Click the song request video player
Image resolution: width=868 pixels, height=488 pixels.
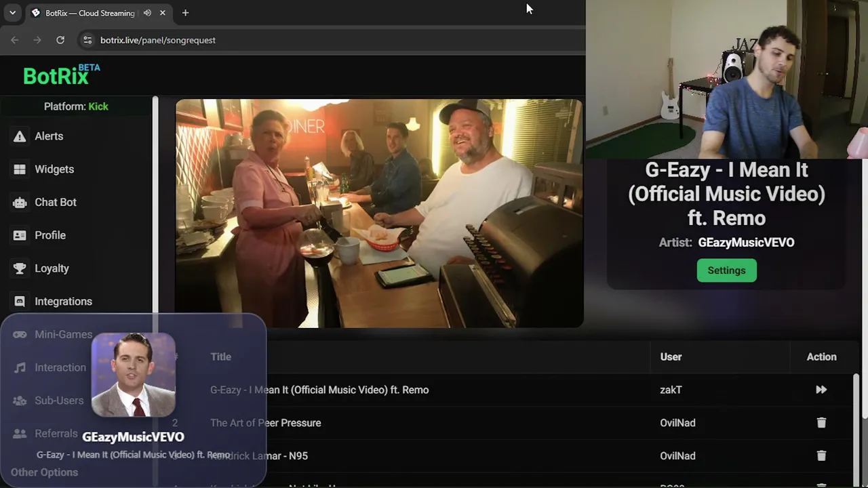click(x=380, y=213)
